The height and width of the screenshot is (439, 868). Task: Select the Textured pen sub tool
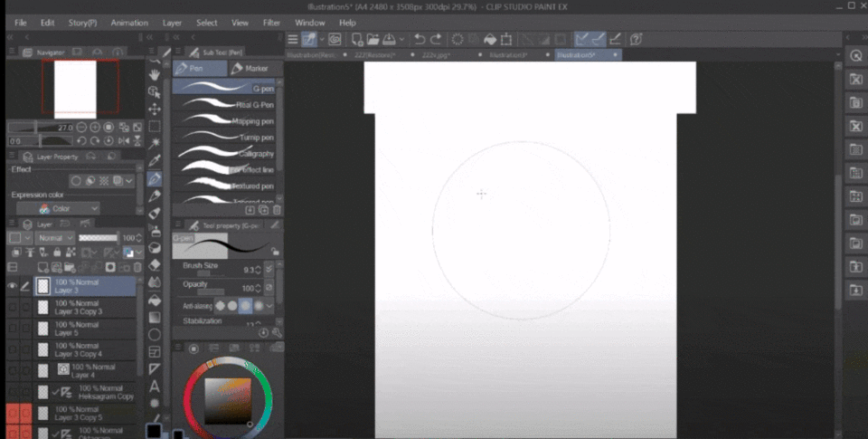click(224, 186)
